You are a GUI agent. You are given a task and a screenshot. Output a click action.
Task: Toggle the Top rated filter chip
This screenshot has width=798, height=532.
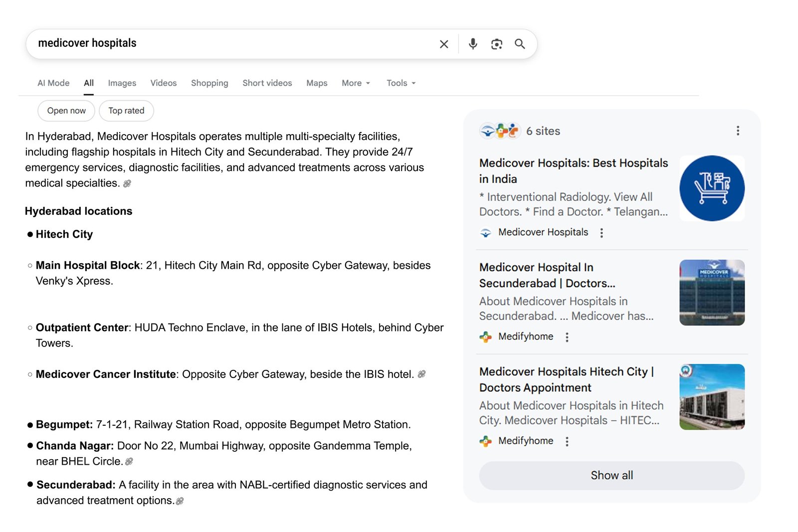(x=126, y=111)
